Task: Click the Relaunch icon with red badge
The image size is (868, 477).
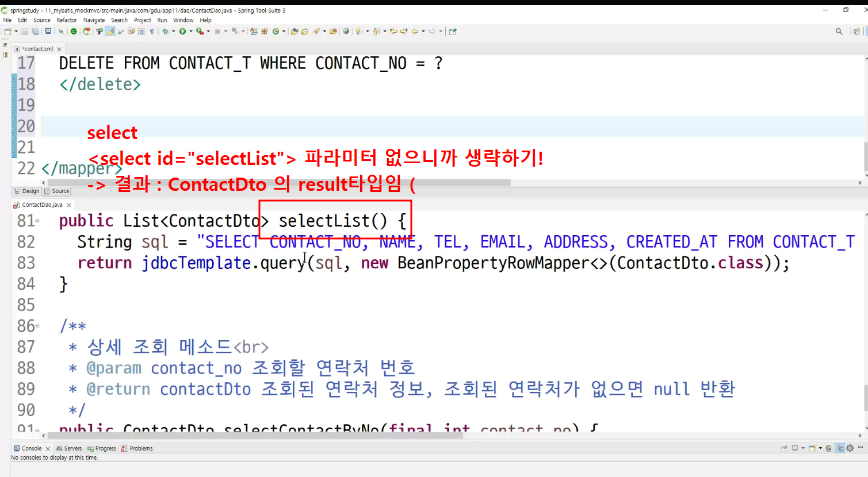Action: point(86,31)
